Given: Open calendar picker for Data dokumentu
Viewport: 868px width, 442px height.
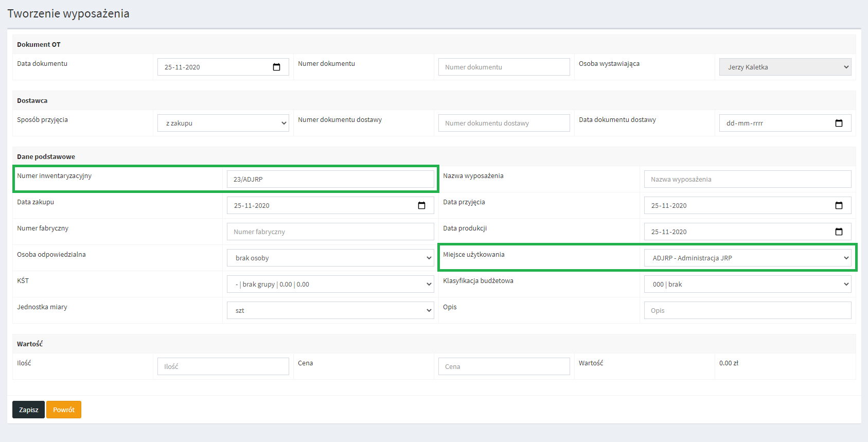Looking at the screenshot, I should tap(276, 67).
